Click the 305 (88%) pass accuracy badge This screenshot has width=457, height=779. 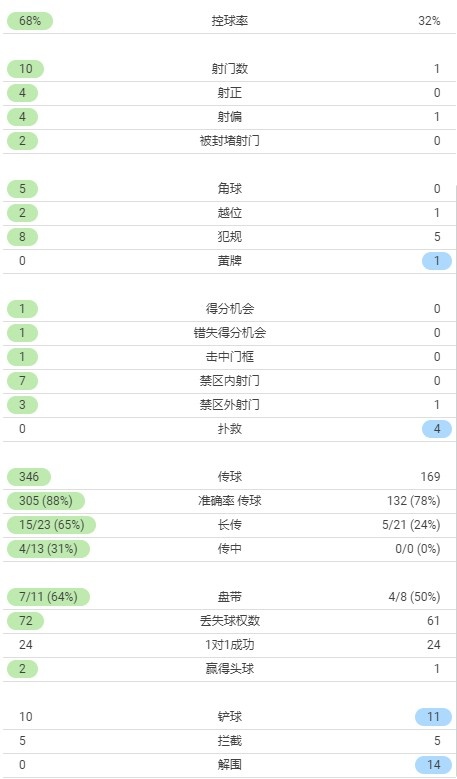pyautogui.click(x=46, y=501)
